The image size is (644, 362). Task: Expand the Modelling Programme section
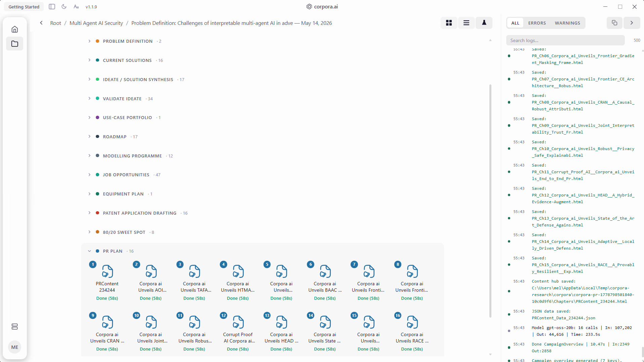[89, 156]
